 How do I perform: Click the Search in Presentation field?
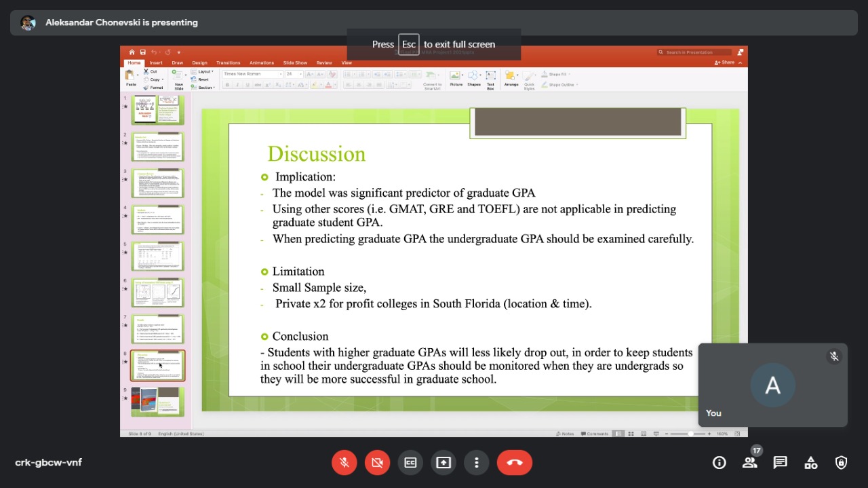[694, 52]
